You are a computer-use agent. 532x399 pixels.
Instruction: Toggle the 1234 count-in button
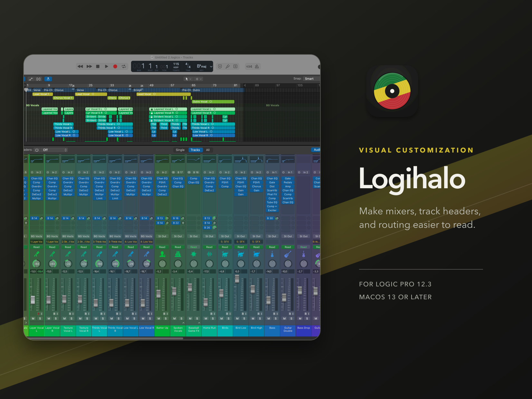(249, 67)
